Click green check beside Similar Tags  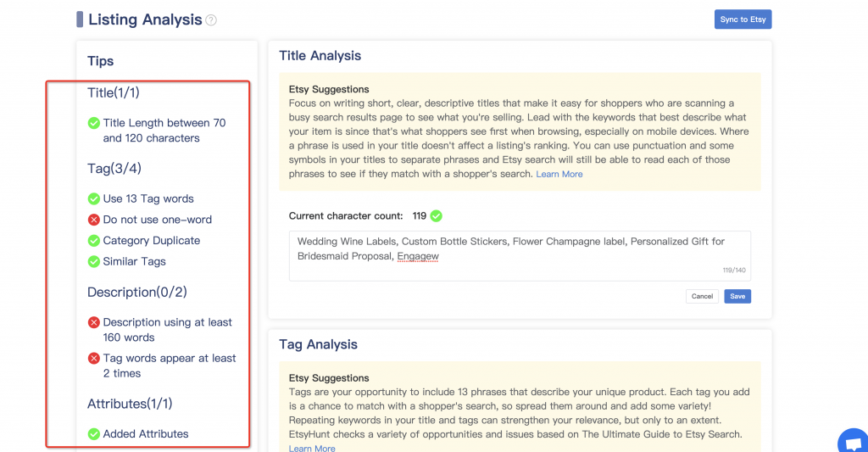coord(94,262)
